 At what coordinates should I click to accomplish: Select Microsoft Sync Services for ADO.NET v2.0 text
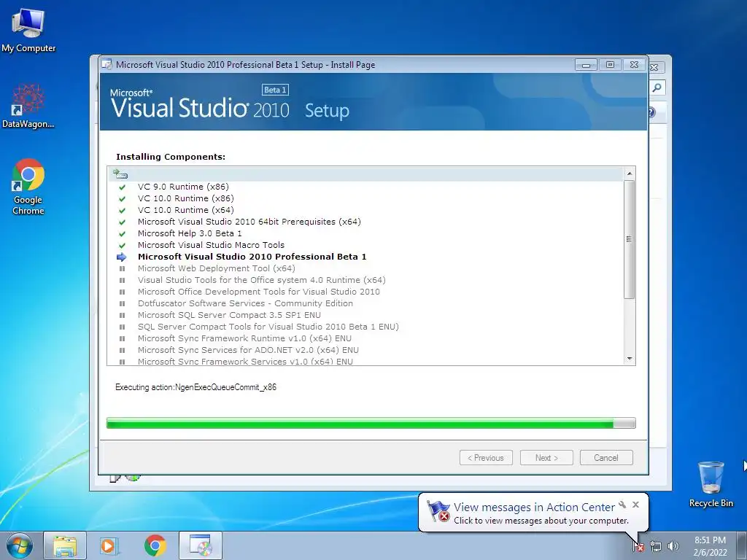(248, 350)
